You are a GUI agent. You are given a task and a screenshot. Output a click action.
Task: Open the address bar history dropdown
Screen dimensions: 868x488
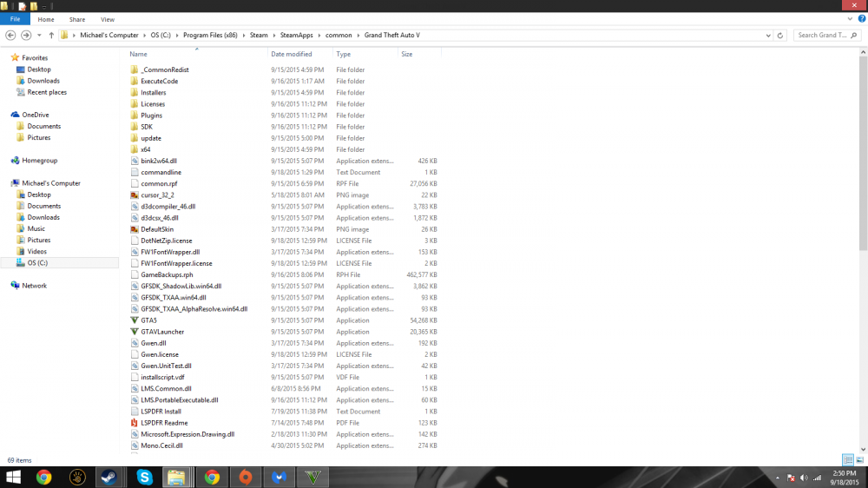pyautogui.click(x=768, y=35)
